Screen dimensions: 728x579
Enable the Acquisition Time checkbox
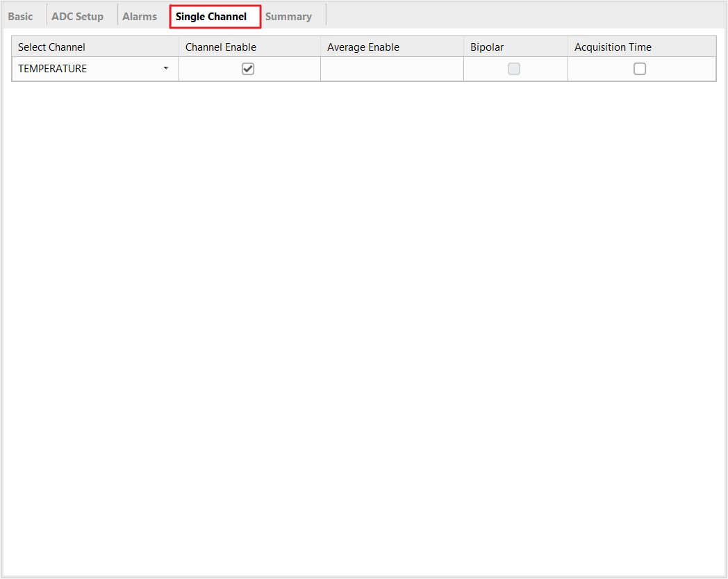click(x=639, y=69)
